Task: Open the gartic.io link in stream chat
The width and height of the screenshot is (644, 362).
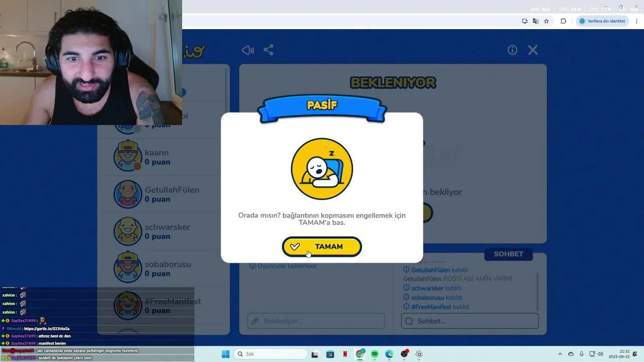Action: point(47,329)
